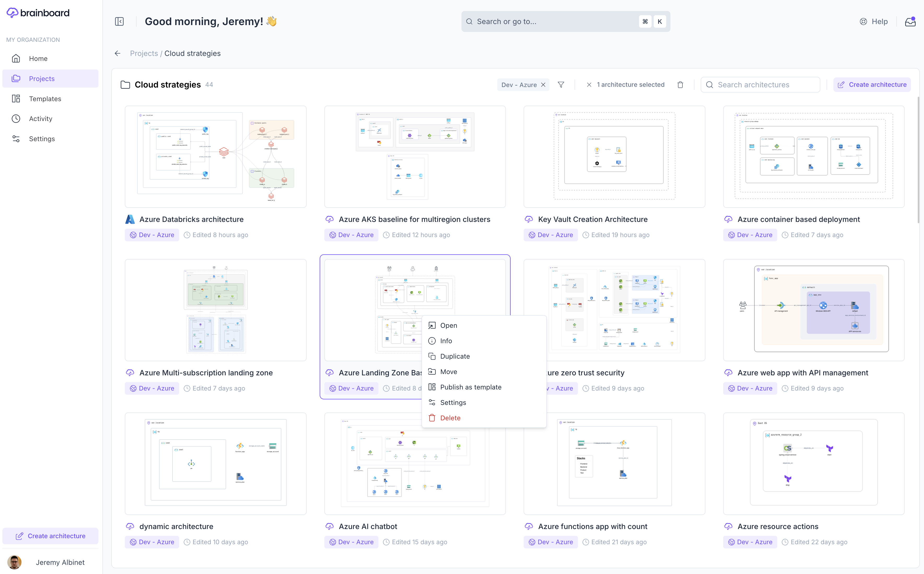Open the inbox notifications icon

click(x=910, y=22)
